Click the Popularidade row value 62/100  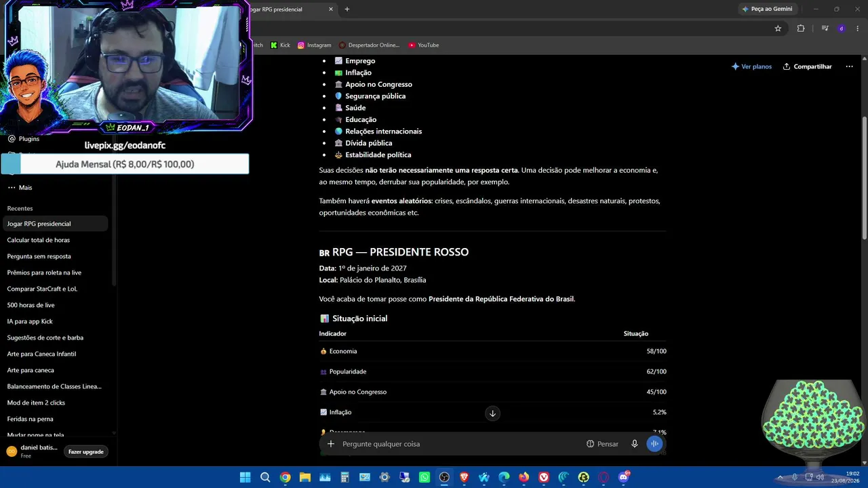tap(656, 371)
